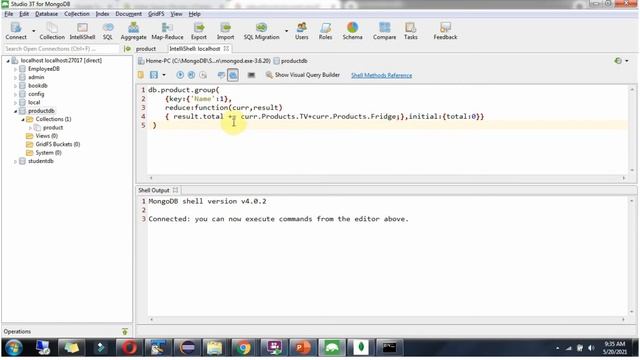Select the System (0) folder
Viewport: 640px width, 360px height.
48,153
